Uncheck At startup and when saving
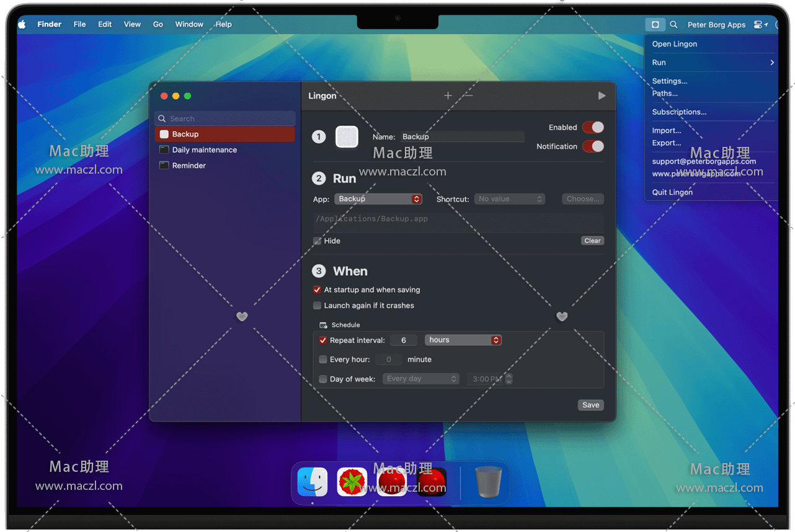 (x=318, y=290)
